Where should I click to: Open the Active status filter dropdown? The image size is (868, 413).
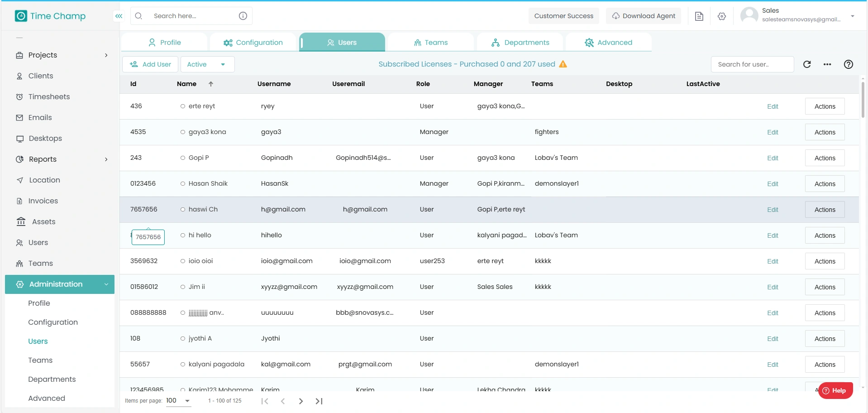(207, 64)
